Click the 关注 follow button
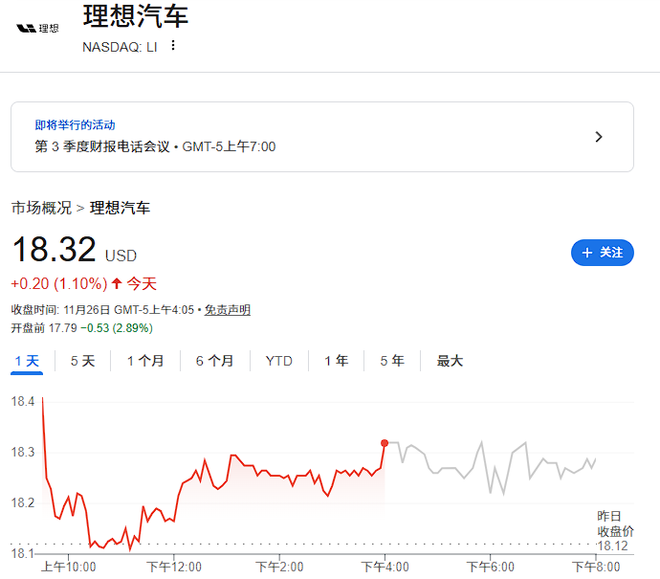Image resolution: width=660 pixels, height=579 pixels. (x=602, y=253)
